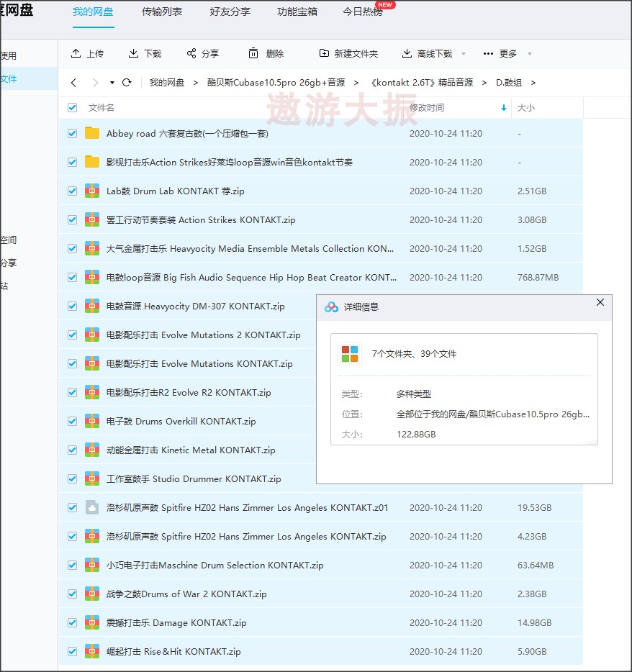Click the 122.88GB size value in details dialog

(x=416, y=434)
